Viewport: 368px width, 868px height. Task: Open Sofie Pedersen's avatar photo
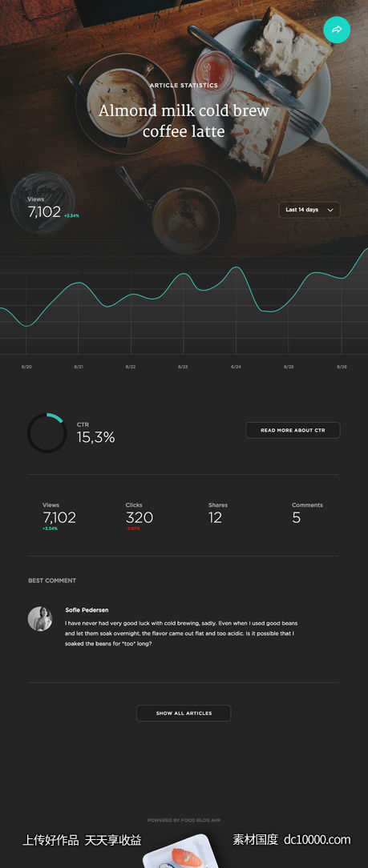[40, 619]
